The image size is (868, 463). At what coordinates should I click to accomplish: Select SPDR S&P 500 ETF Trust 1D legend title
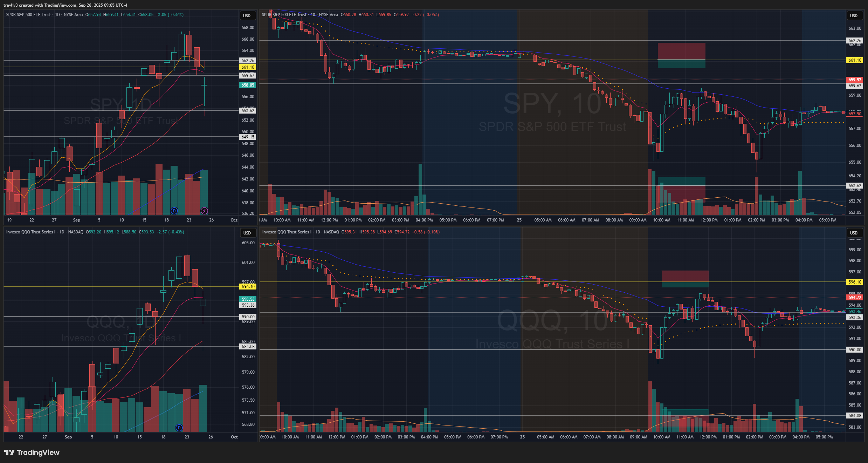pyautogui.click(x=44, y=15)
